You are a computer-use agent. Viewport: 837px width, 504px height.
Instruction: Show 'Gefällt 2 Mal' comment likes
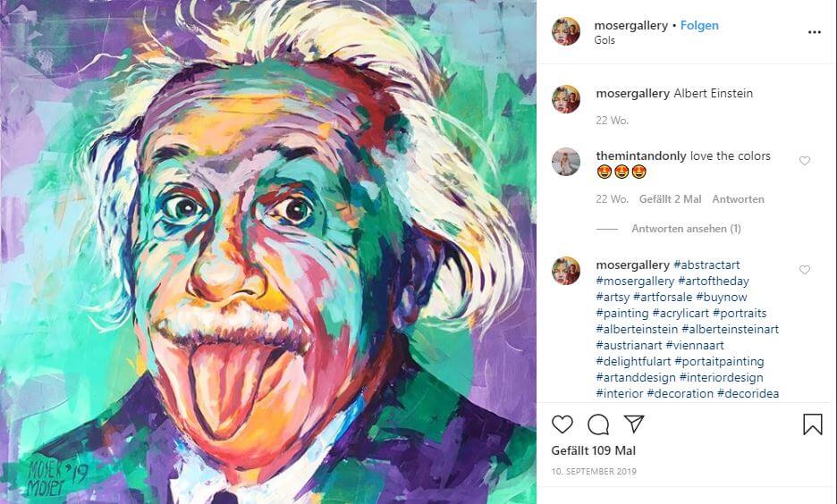670,199
